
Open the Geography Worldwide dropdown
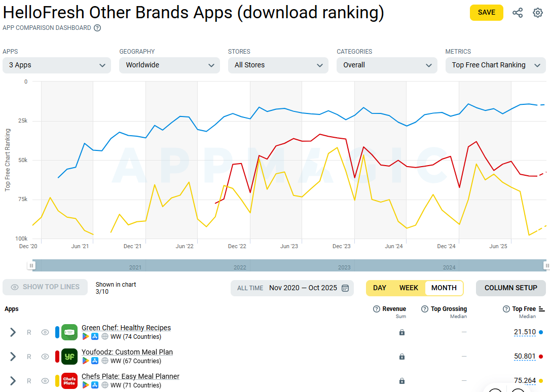pyautogui.click(x=169, y=65)
